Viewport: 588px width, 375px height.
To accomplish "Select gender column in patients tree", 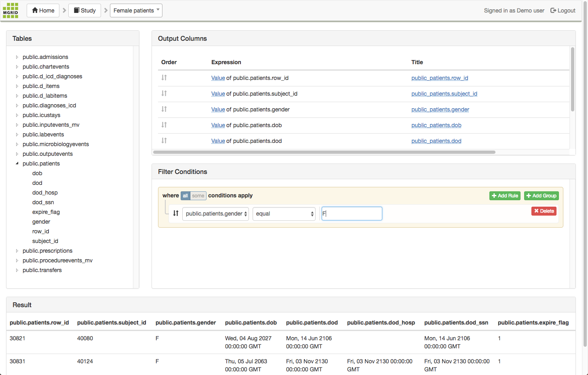I will [41, 222].
